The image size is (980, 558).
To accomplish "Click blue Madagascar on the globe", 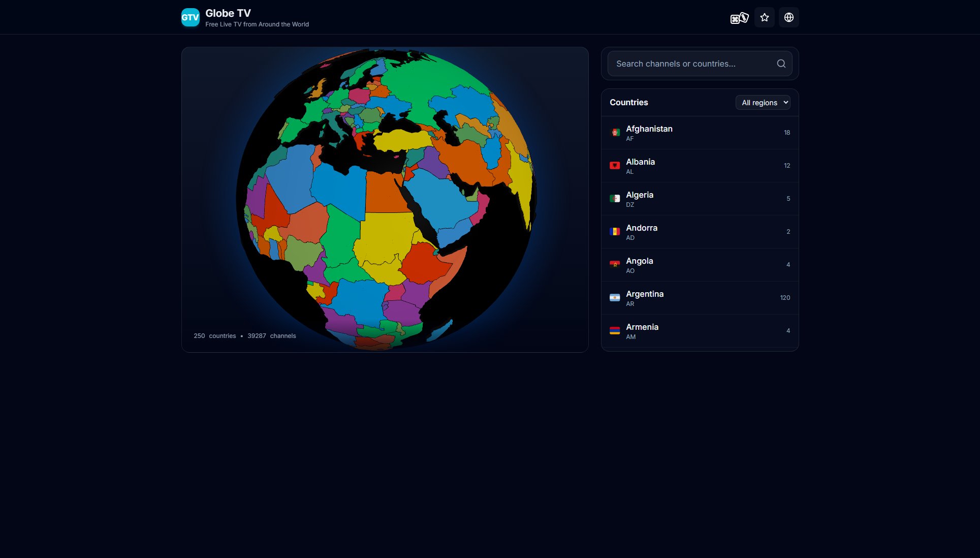I will click(x=439, y=330).
